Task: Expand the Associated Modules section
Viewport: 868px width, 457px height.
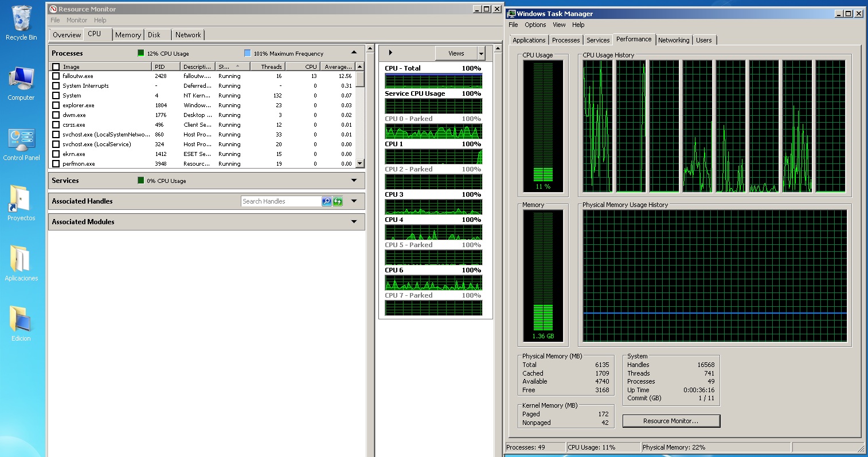Action: [354, 222]
